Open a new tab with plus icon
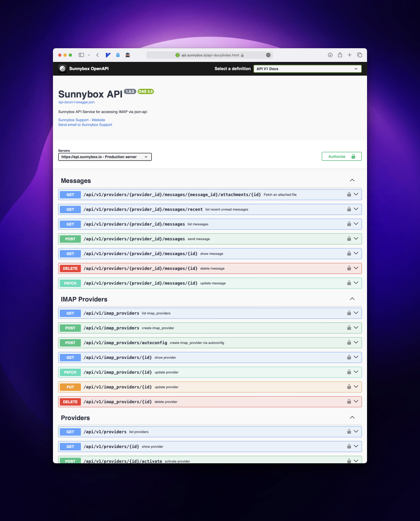 (x=350, y=55)
